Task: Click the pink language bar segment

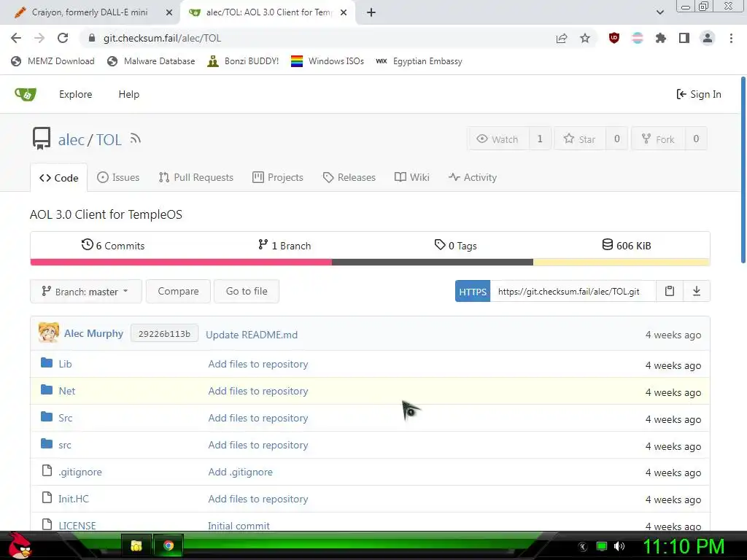Action: pyautogui.click(x=181, y=262)
